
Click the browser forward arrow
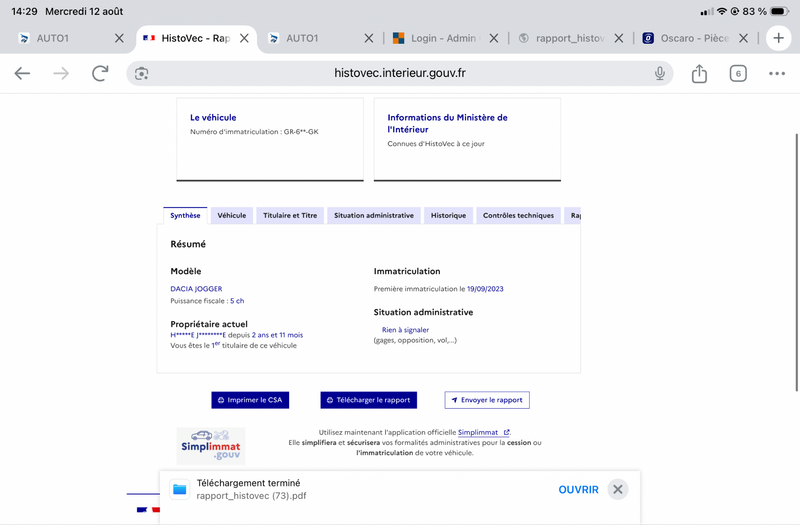tap(61, 73)
